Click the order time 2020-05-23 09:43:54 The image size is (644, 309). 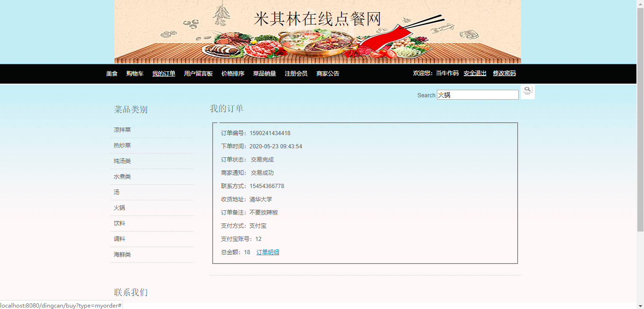(x=276, y=146)
